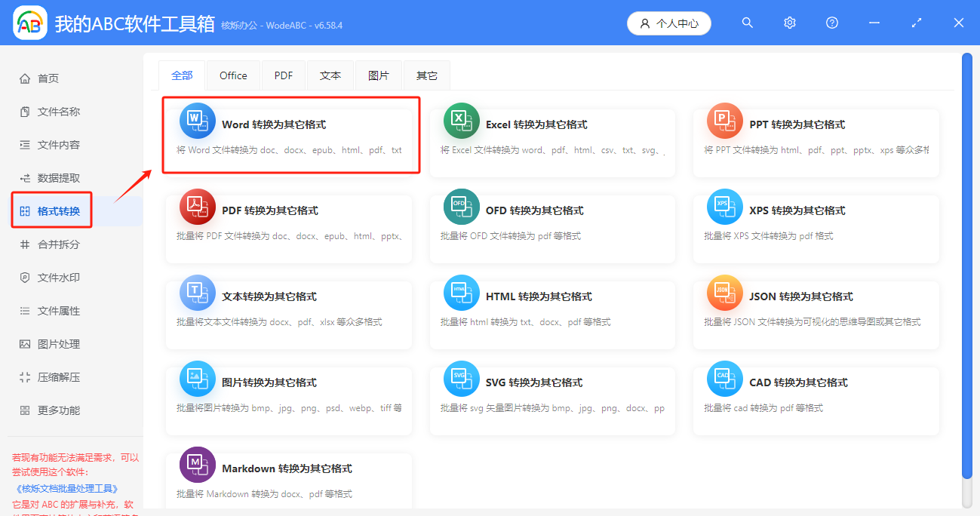Open the search icon in the title bar
The width and height of the screenshot is (980, 516).
click(747, 23)
